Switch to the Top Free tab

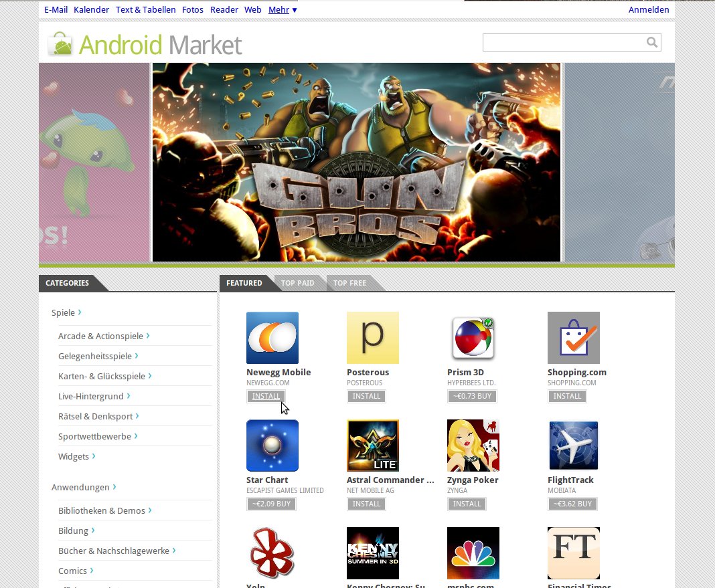coord(349,283)
